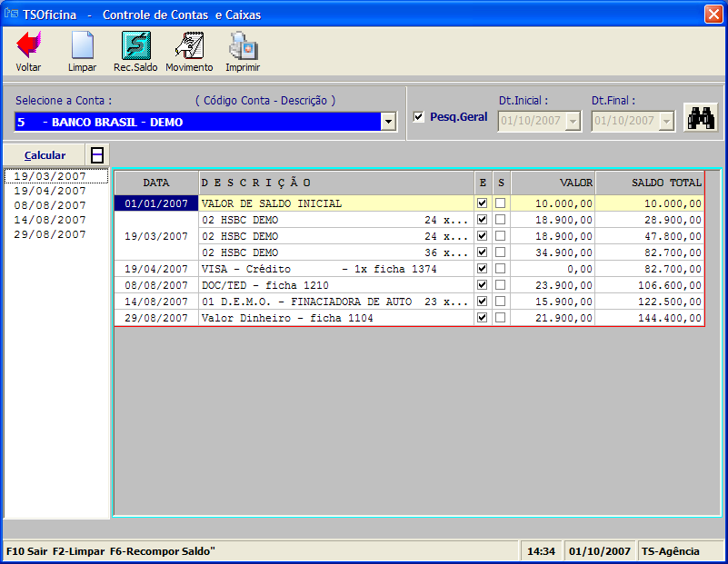Click the VALOR column header
Viewport: 728px width, 564px height.
coord(553,183)
